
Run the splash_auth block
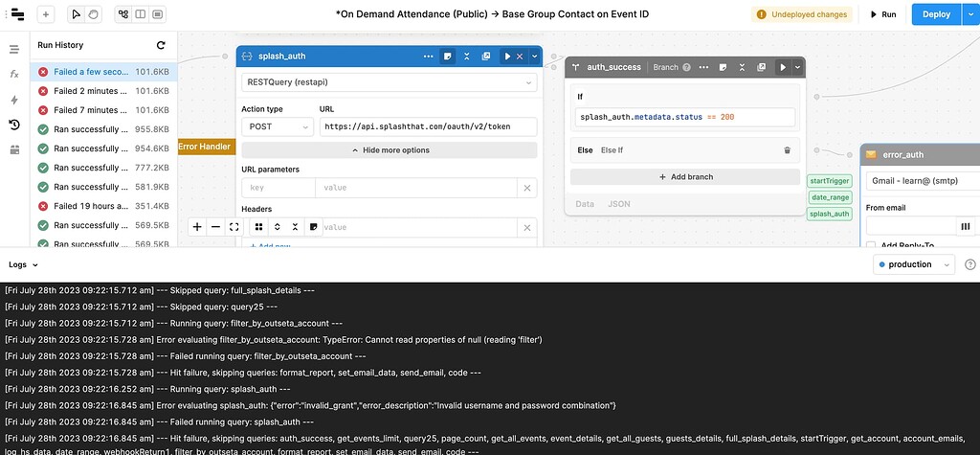click(507, 57)
